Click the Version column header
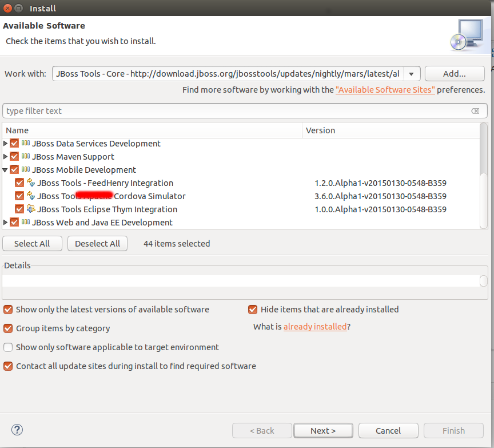Screen dimensions: 494x448 click(391, 130)
